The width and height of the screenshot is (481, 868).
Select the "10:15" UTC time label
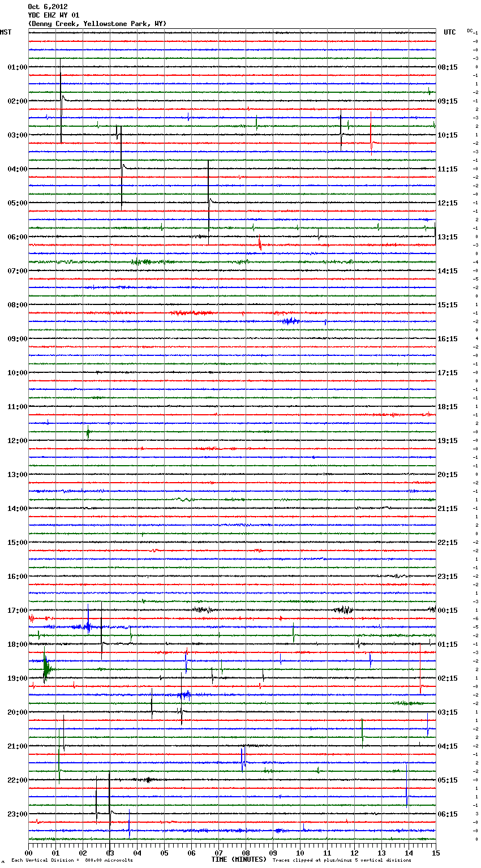coord(448,135)
